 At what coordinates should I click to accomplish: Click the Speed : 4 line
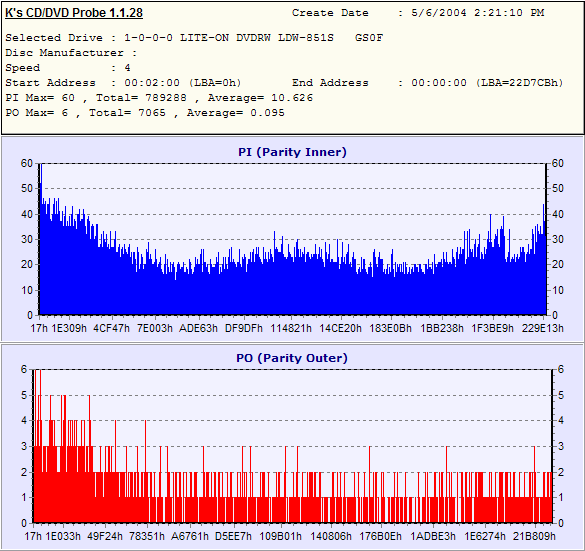pos(68,68)
